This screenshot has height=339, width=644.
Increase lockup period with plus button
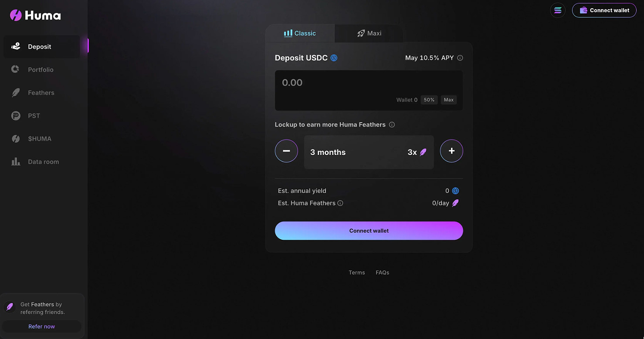coord(451,151)
